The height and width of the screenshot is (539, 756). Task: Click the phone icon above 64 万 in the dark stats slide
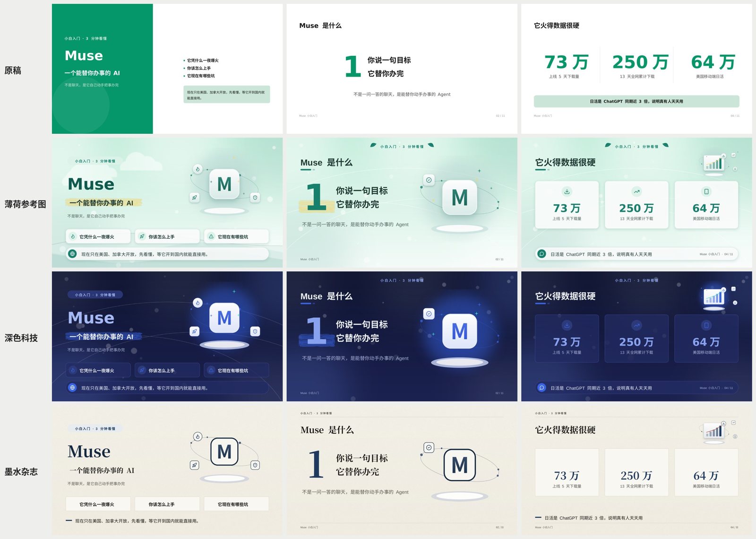pyautogui.click(x=706, y=325)
